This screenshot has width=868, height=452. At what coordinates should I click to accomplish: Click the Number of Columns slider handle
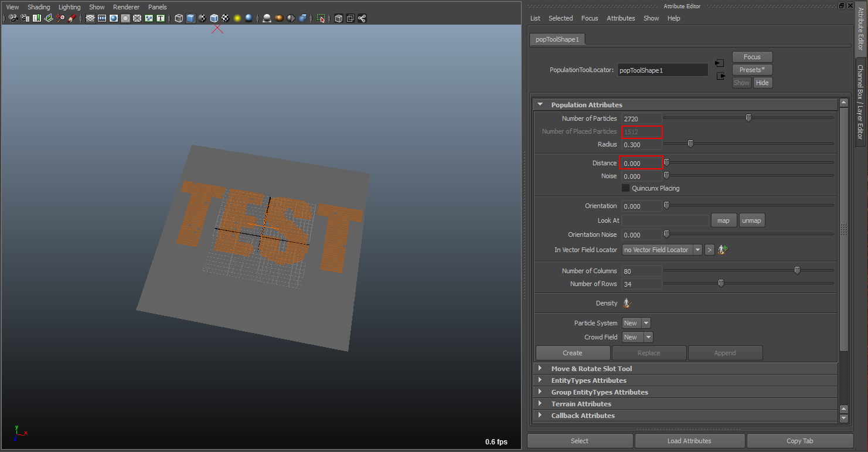click(x=797, y=270)
